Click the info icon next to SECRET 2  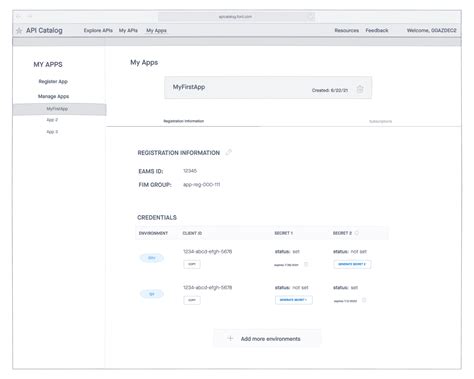click(357, 233)
